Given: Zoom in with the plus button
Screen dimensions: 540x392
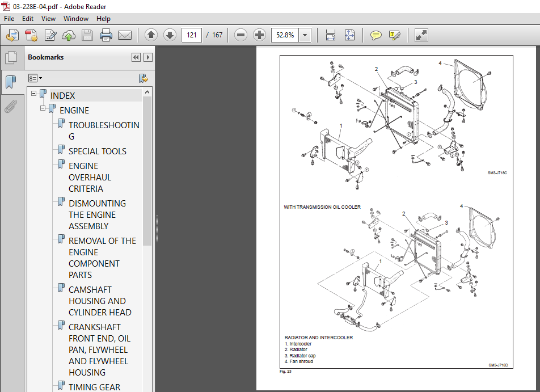Looking at the screenshot, I should click(x=259, y=35).
